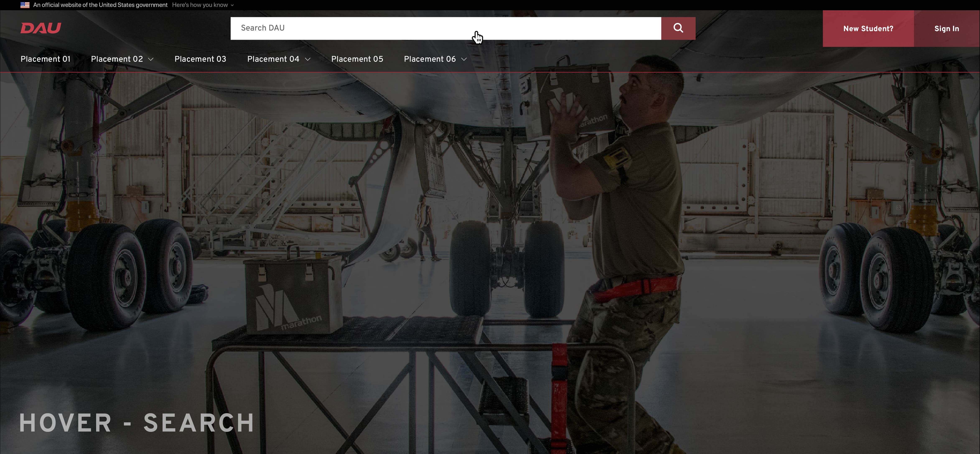980x454 pixels.
Task: Expand the Placement 06 chevron
Action: (x=464, y=59)
